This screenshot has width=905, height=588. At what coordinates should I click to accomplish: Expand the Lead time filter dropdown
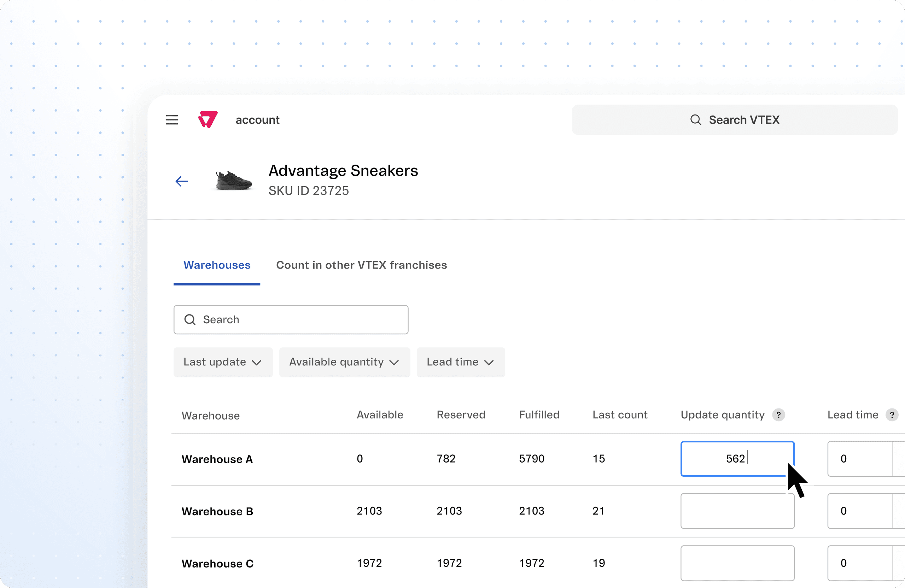(x=461, y=362)
